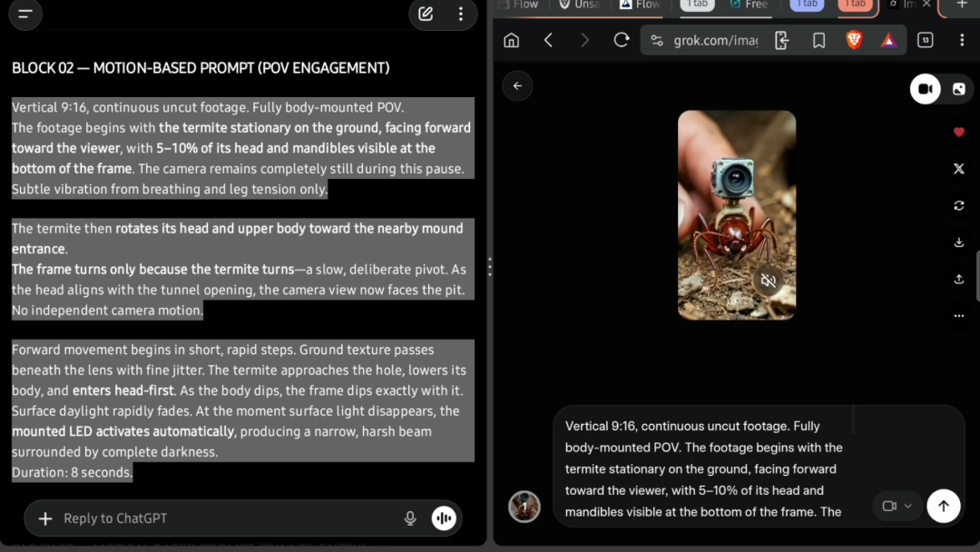Image resolution: width=980 pixels, height=552 pixels.
Task: Click the Grok back arrow button
Action: (517, 86)
